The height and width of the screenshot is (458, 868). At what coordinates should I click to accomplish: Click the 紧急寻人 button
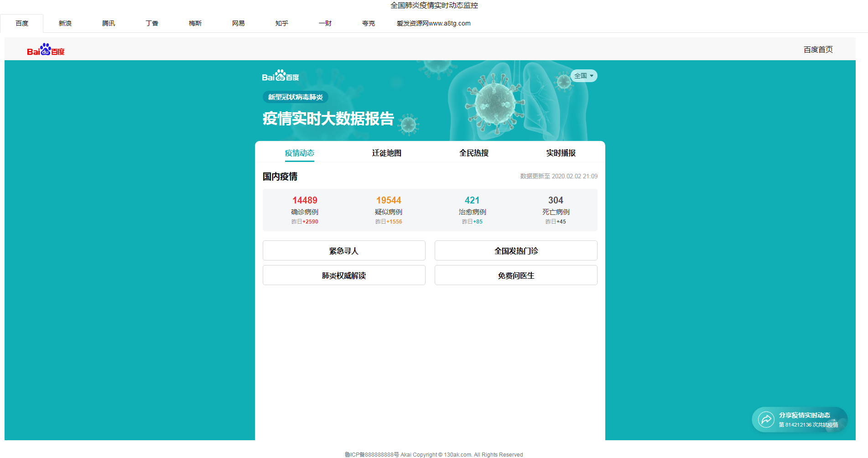point(344,251)
